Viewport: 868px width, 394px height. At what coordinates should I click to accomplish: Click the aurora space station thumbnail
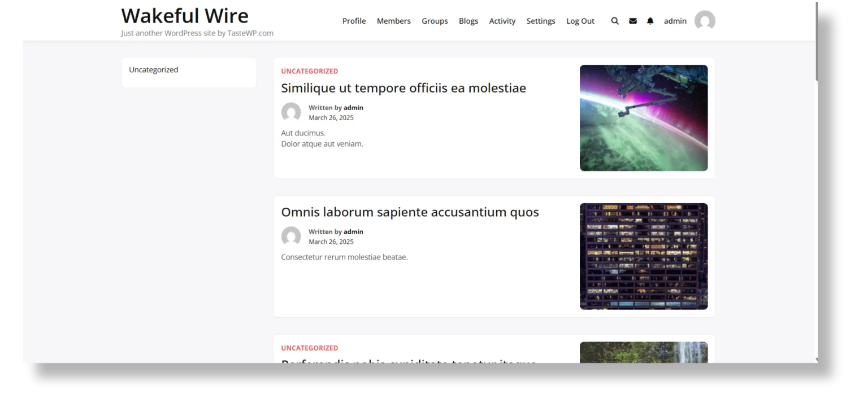point(644,118)
